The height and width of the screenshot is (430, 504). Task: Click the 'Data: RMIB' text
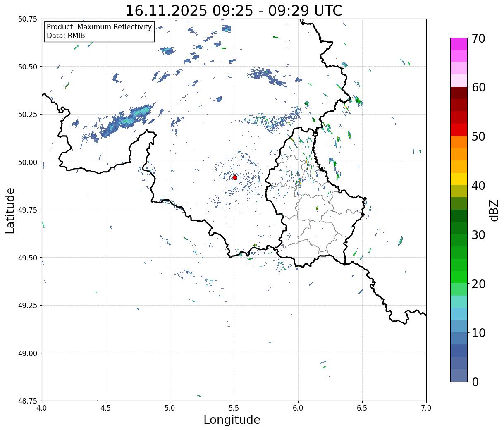(66, 36)
